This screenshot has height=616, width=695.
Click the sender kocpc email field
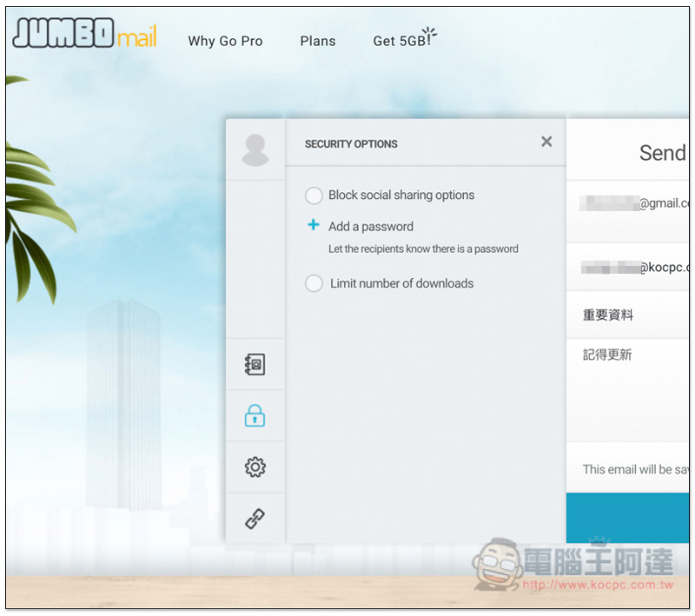[x=634, y=268]
